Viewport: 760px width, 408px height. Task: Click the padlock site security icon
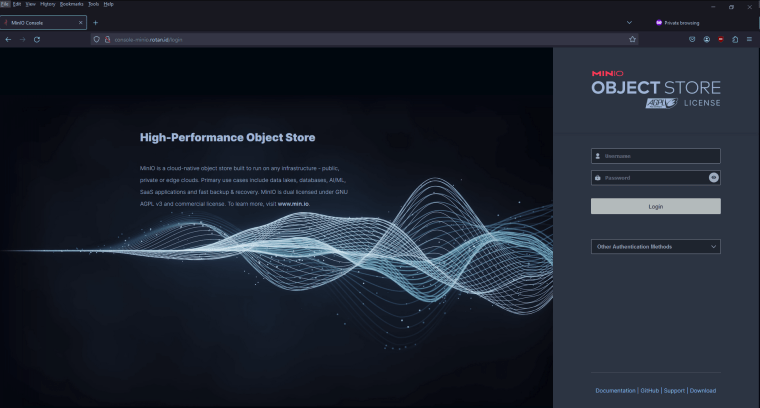[107, 40]
